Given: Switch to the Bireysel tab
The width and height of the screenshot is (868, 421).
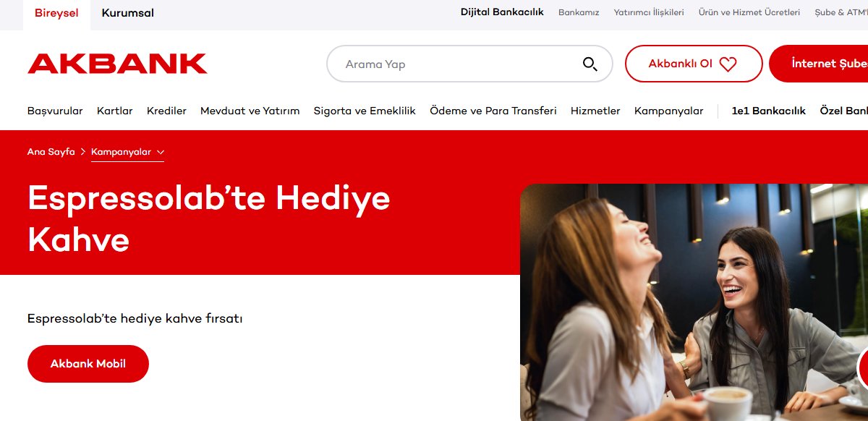Looking at the screenshot, I should (56, 13).
